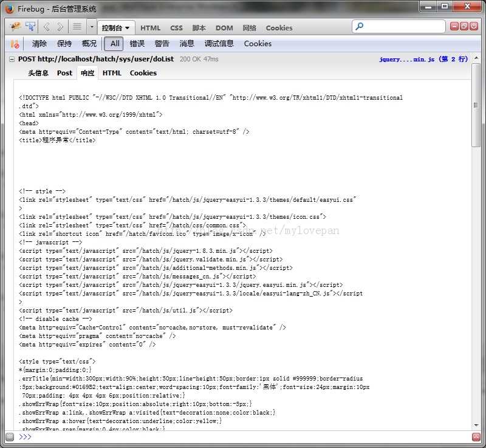Screen dimensions: 486x448
Task: Filter console by 消息
Action: coord(187,44)
